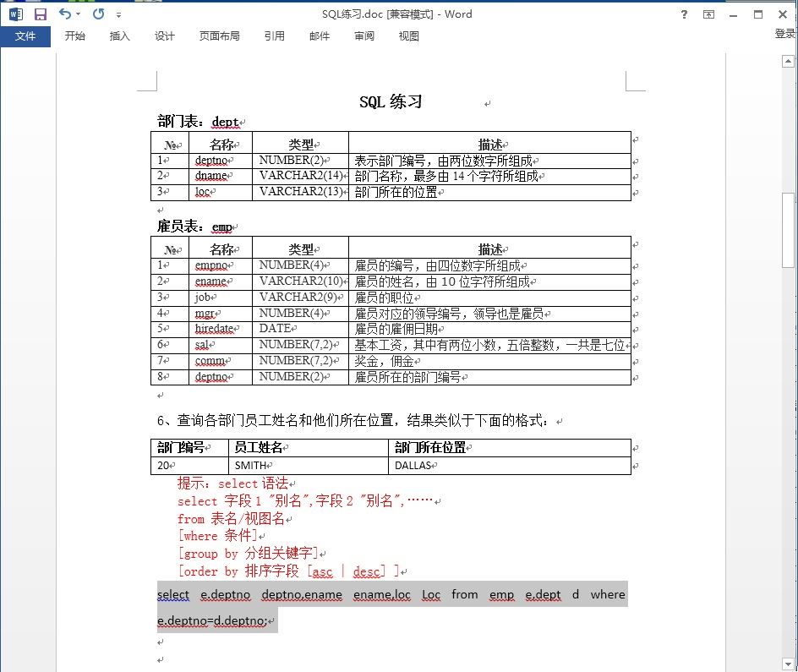Click the scroll down arrow of vertical scrollbar

pyautogui.click(x=788, y=664)
